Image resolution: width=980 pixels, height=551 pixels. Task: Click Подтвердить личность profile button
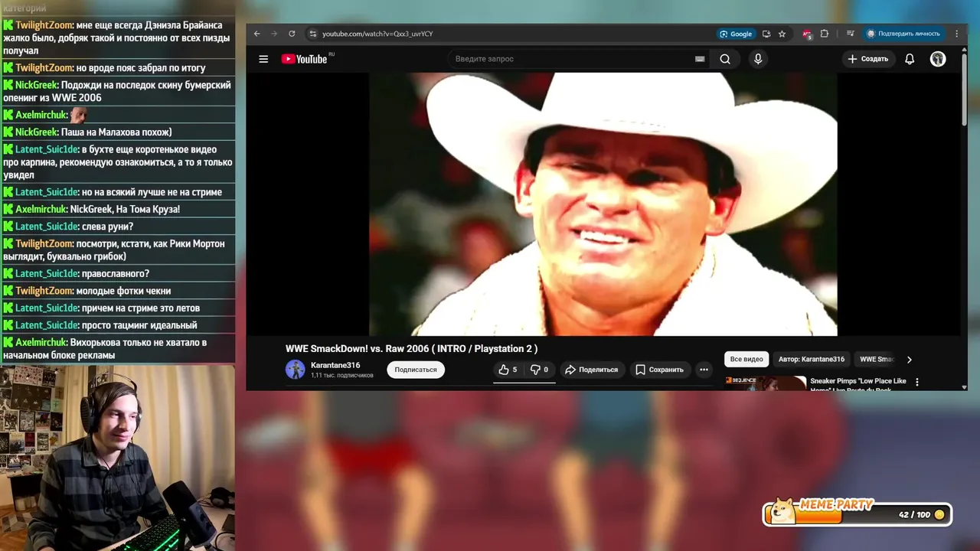point(903,34)
